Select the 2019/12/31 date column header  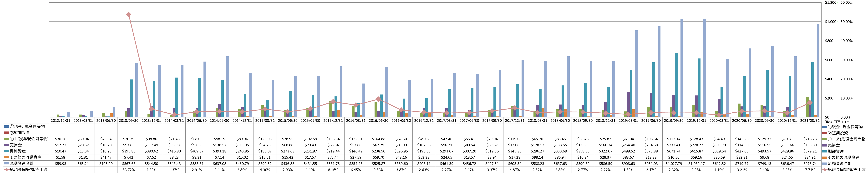pos(697,120)
